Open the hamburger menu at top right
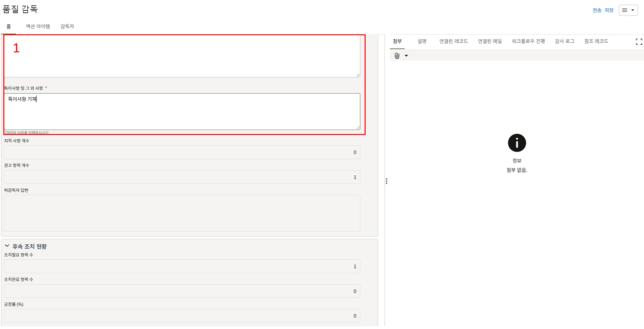 point(625,10)
